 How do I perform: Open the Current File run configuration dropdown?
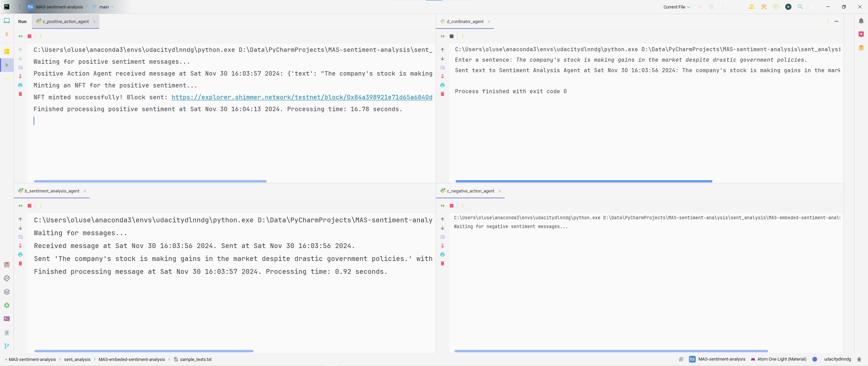pyautogui.click(x=676, y=7)
